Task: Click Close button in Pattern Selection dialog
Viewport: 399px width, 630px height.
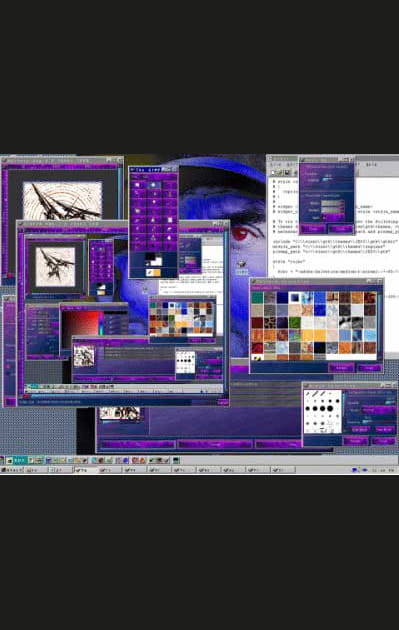Action: pos(370,368)
